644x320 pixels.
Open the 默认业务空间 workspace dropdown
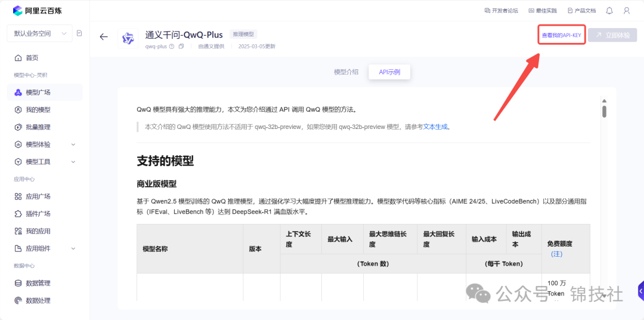pos(39,33)
